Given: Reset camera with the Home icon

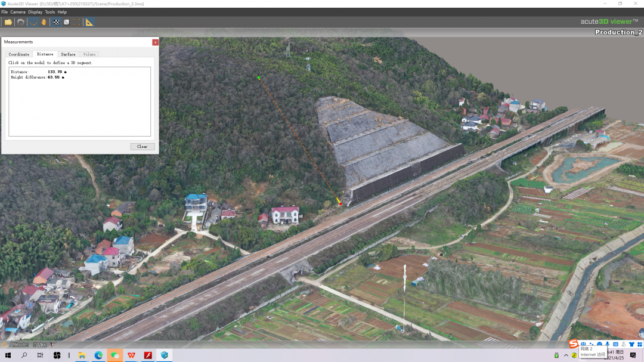Looking at the screenshot, I should coord(21,22).
